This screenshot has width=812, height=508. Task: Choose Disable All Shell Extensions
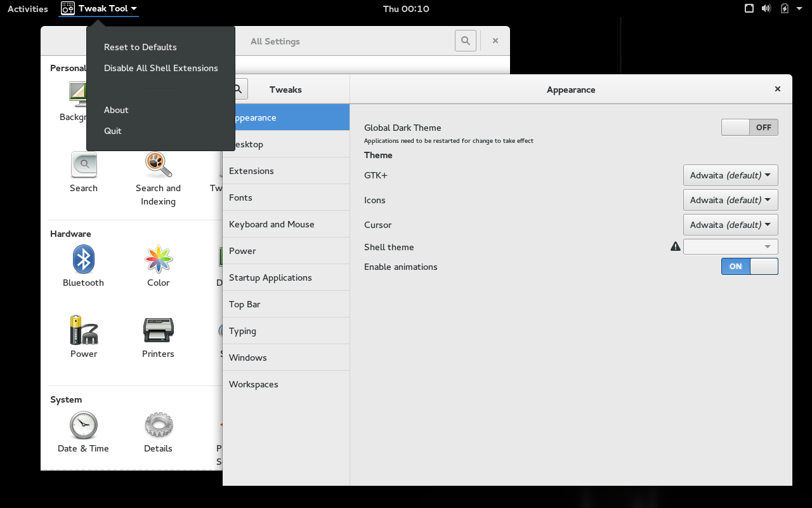coord(160,68)
